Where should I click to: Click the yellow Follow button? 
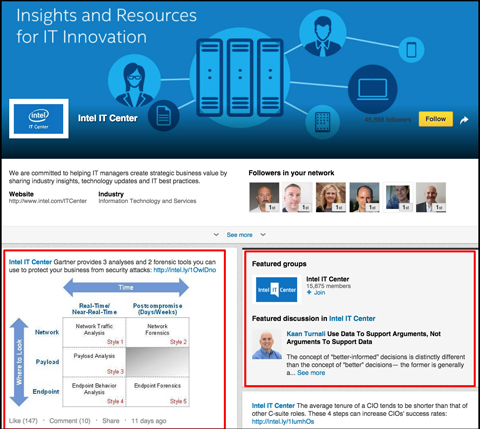pyautogui.click(x=436, y=119)
